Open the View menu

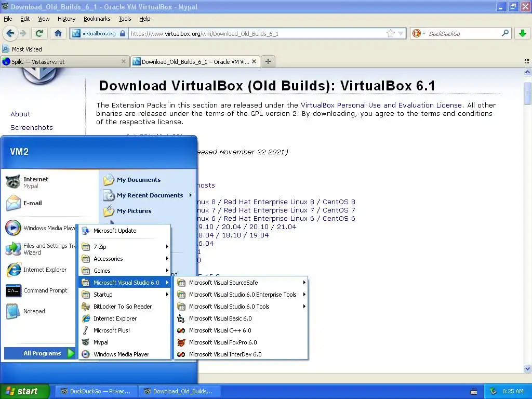point(44,19)
